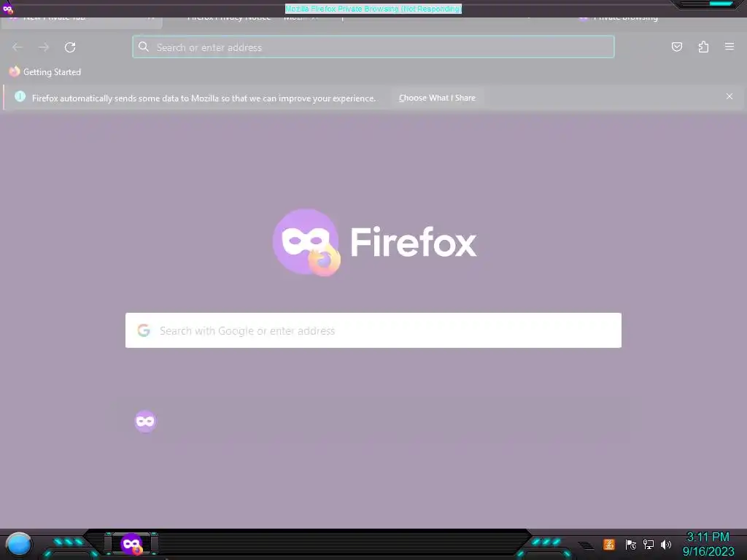Click the magnifier icon in address bar
Screen dimensions: 747x560
144,47
